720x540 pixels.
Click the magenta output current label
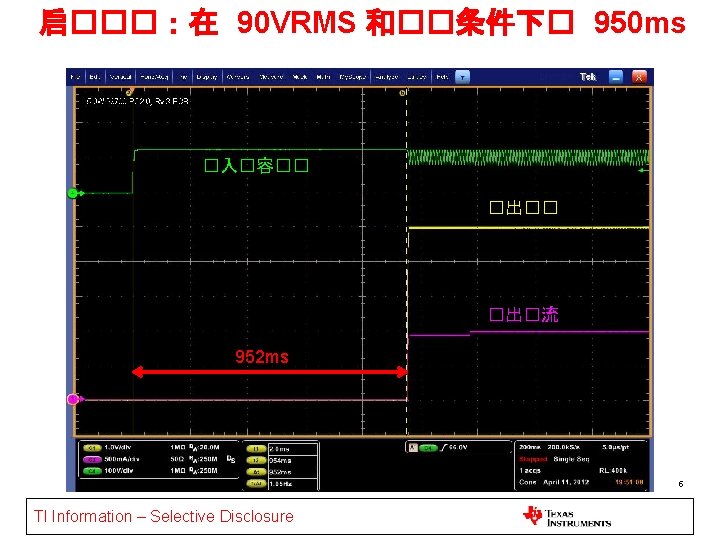(523, 315)
